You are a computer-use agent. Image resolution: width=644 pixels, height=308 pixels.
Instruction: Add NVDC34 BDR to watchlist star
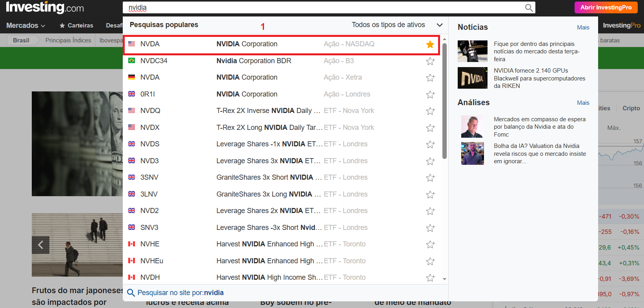[x=430, y=61]
